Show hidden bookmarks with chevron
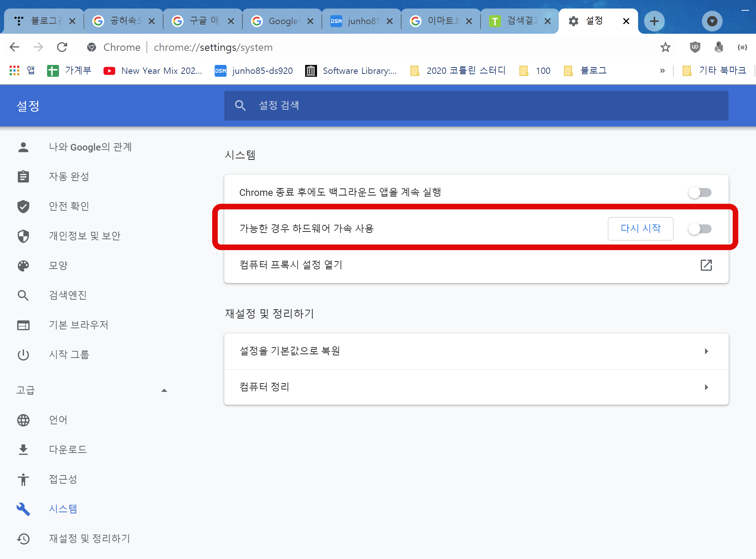This screenshot has height=559, width=756. [x=662, y=70]
